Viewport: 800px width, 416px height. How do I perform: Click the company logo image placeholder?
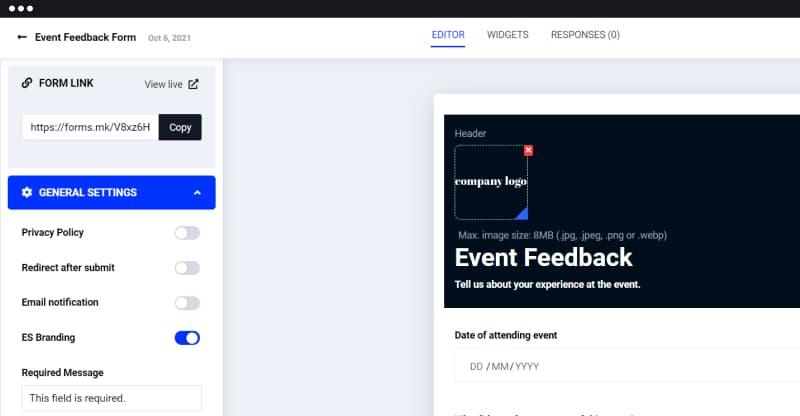[491, 182]
